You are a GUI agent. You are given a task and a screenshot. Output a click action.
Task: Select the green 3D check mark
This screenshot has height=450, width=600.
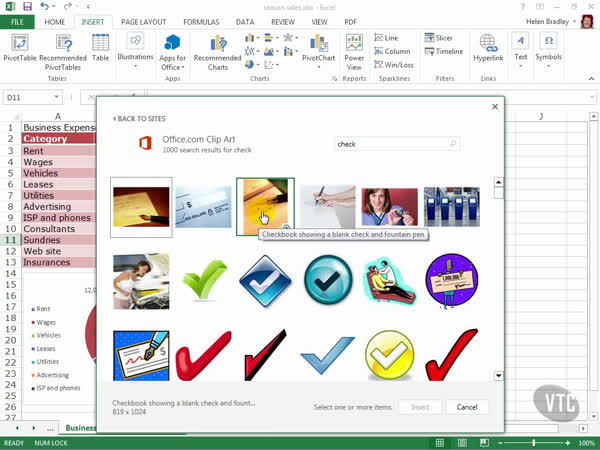[204, 280]
